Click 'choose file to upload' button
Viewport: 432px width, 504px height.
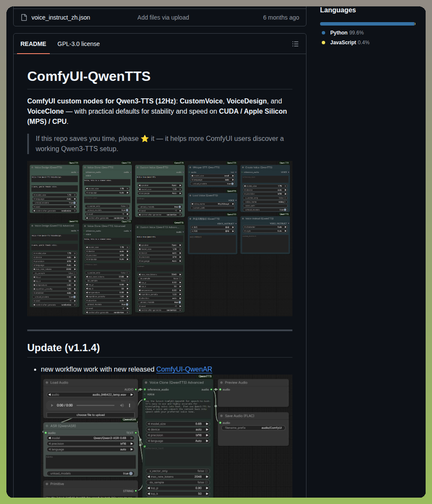pyautogui.click(x=91, y=415)
